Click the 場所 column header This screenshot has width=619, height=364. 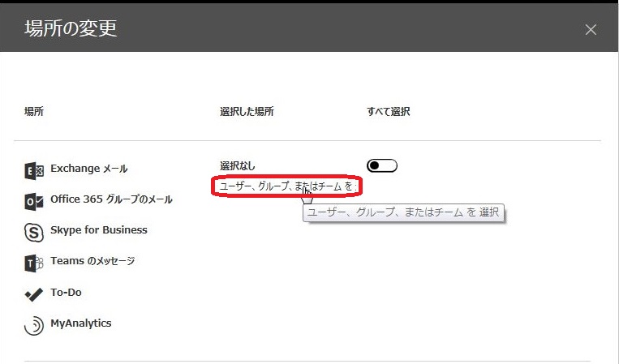point(34,112)
